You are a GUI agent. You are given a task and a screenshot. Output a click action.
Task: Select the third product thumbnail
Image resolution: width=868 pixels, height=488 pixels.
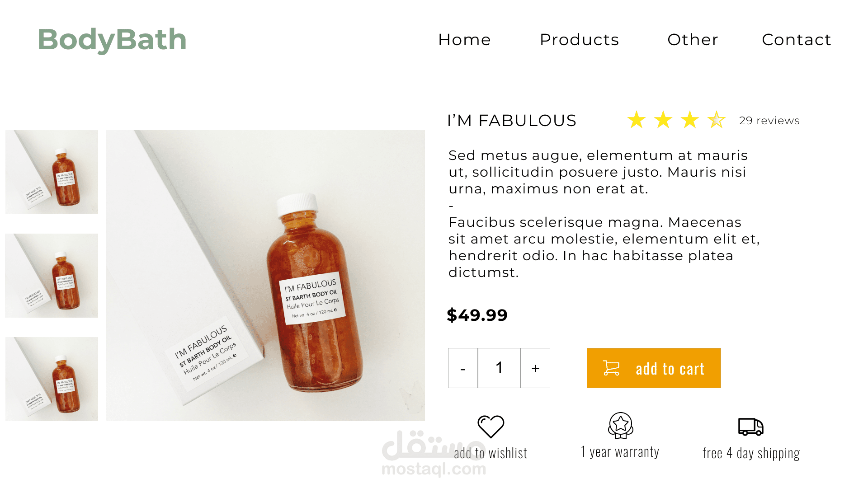coord(52,379)
